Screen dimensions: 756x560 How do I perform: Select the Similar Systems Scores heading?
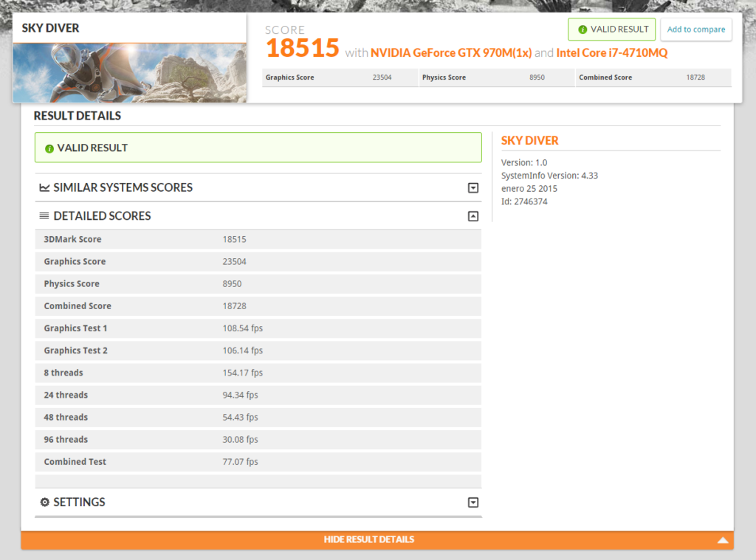(x=123, y=188)
